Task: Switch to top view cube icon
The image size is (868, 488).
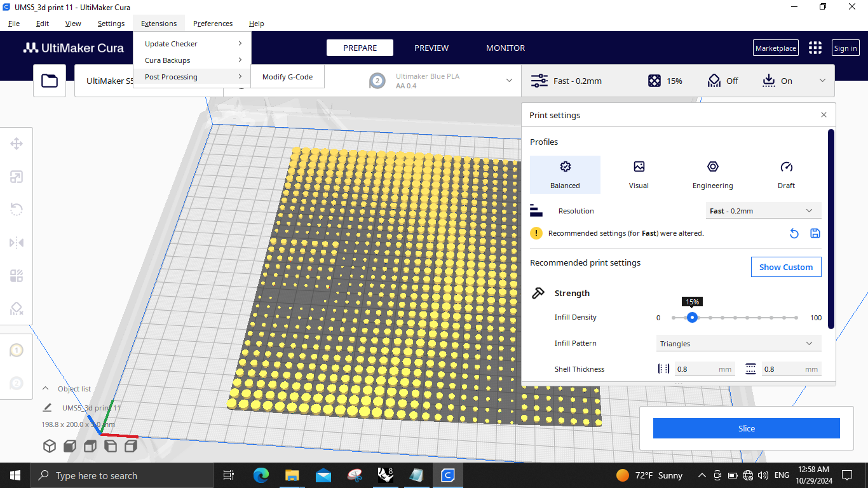Action: point(90,446)
